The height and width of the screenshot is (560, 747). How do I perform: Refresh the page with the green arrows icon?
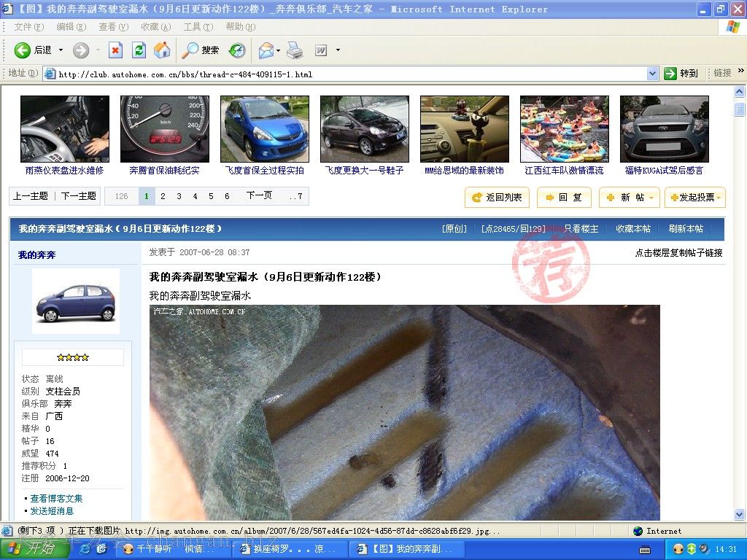coord(139,50)
